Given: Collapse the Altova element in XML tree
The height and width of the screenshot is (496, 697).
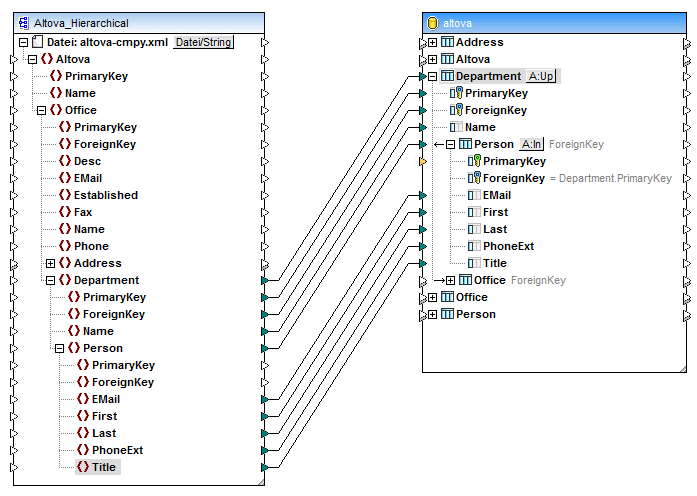Looking at the screenshot, I should coord(32,60).
